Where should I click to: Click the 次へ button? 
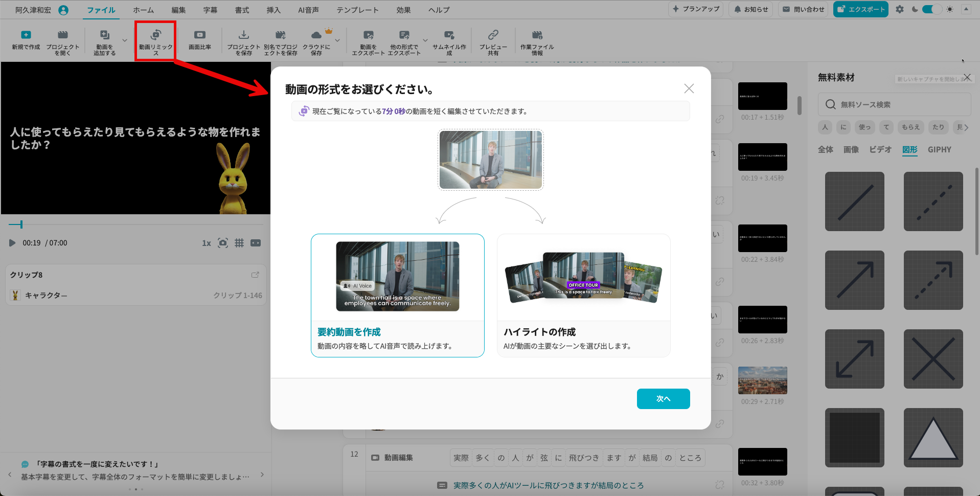pyautogui.click(x=663, y=399)
